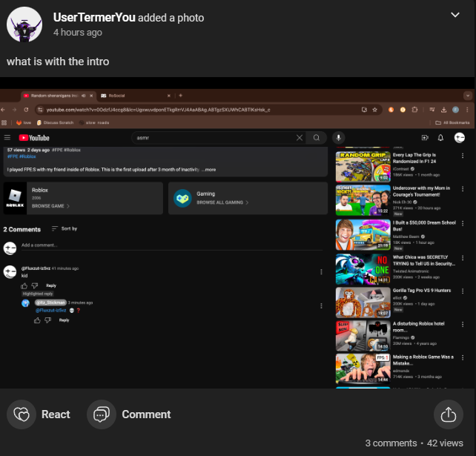Open the 'slow roads' bookmark

[94, 122]
